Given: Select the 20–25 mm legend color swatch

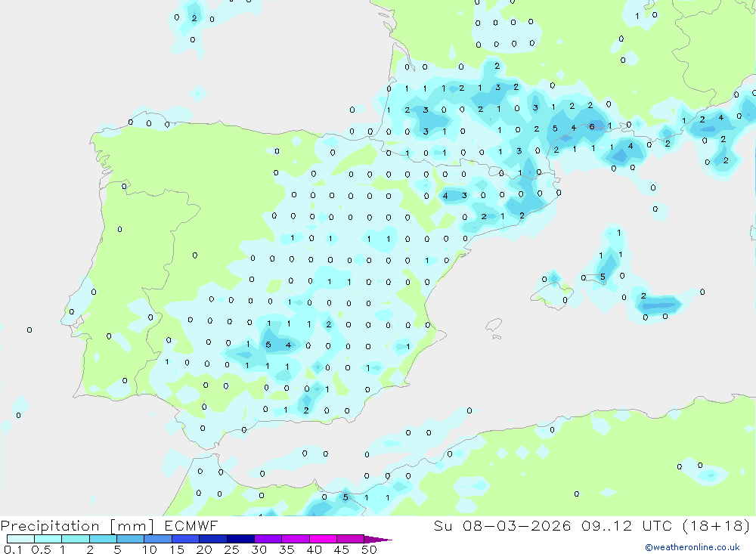Looking at the screenshot, I should 213,539.
